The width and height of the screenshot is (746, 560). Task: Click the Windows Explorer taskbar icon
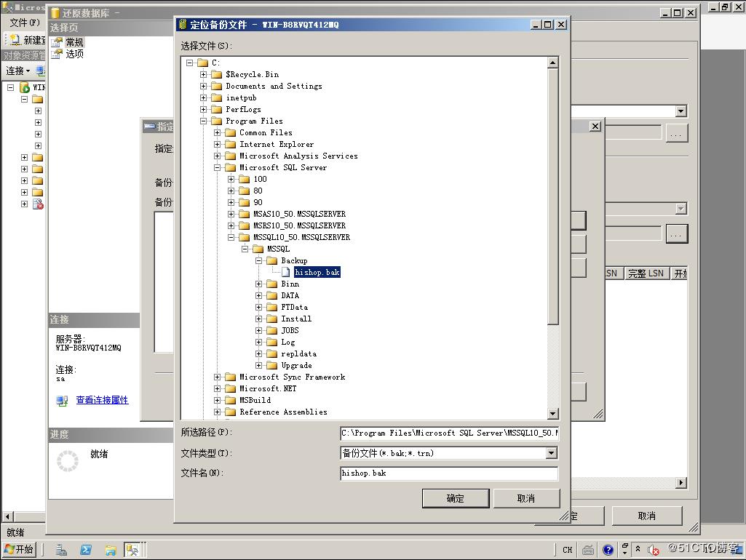coord(110,550)
